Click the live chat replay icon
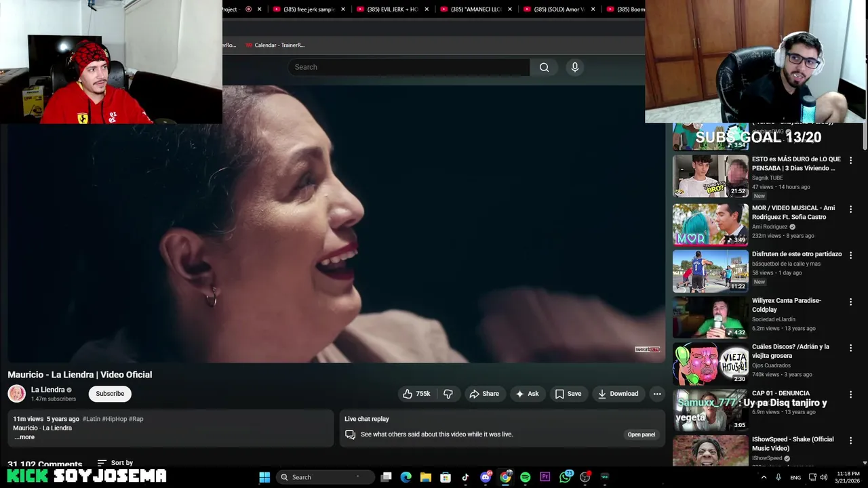Screen dimensions: 868x488 [x=350, y=434]
